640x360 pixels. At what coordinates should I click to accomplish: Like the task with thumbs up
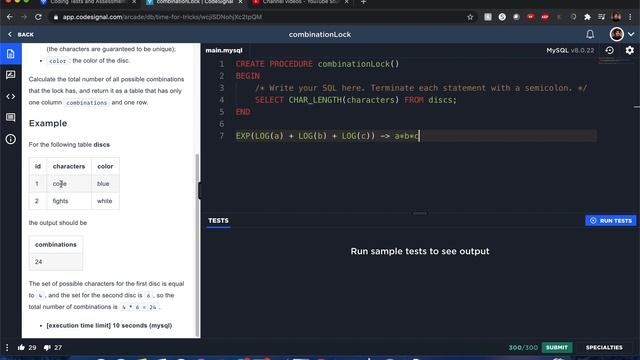pos(21,347)
